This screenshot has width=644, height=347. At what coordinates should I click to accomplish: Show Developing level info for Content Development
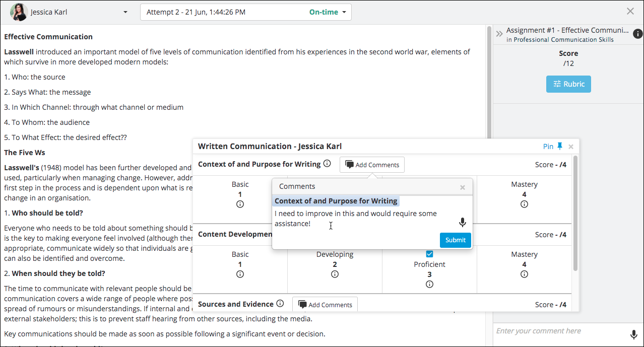click(335, 274)
